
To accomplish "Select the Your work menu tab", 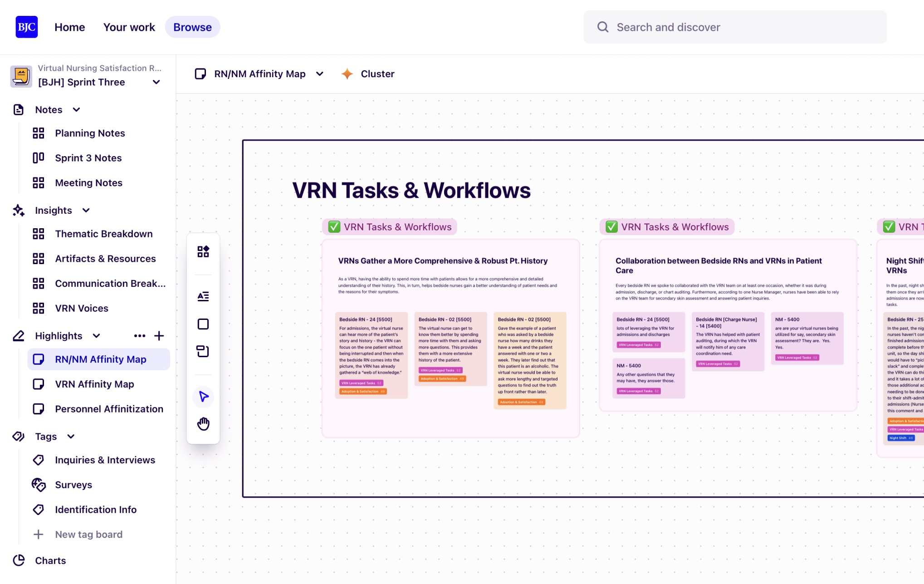I will [129, 27].
